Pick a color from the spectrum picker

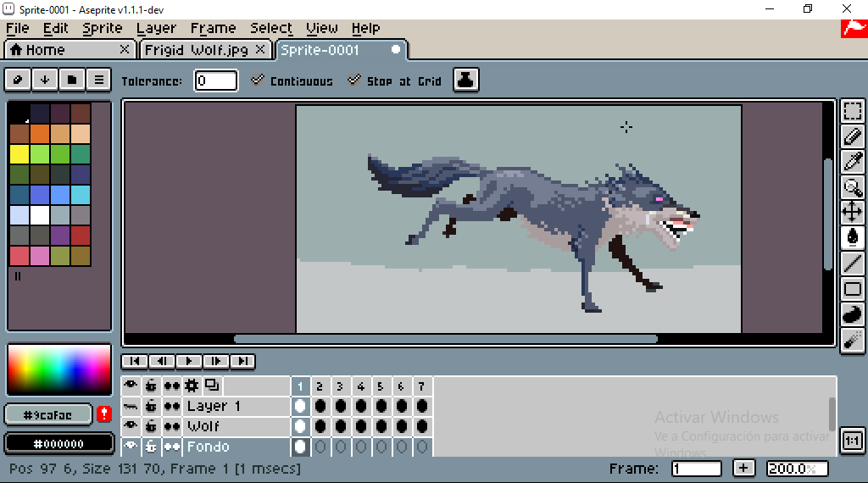tap(59, 369)
